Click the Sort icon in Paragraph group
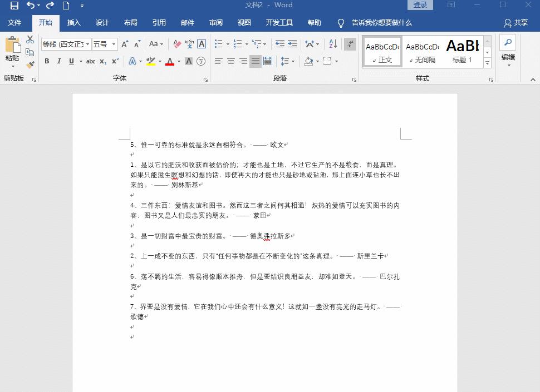 tap(334, 43)
